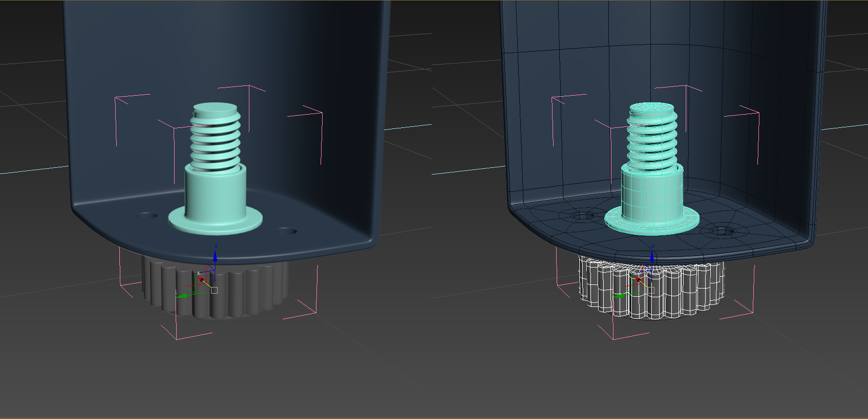Click the white square gizmo handle in wireframe view

pyautogui.click(x=651, y=290)
